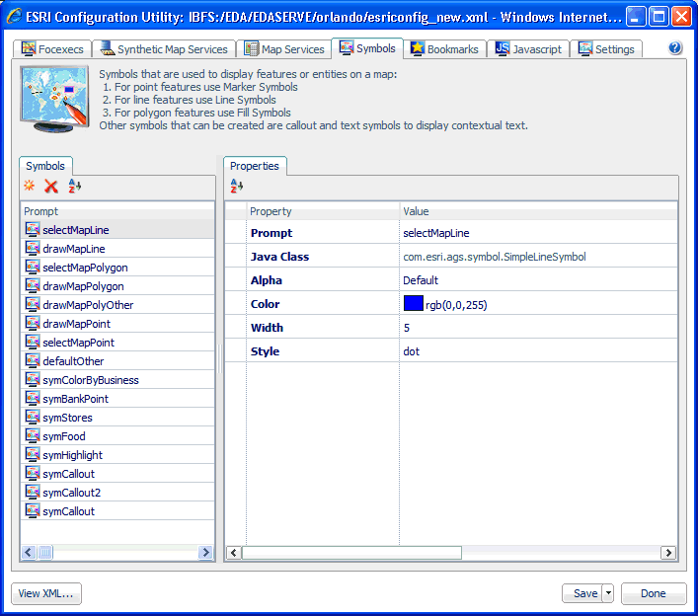
Task: Edit the Style value dot
Action: click(x=539, y=351)
